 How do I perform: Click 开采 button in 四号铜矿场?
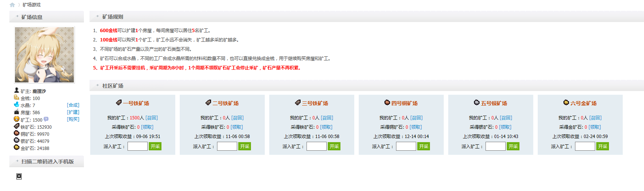point(424,146)
